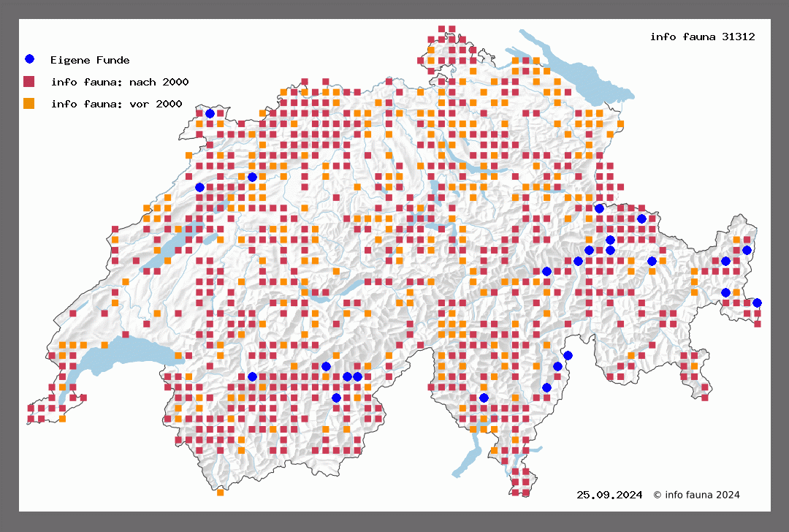This screenshot has height=532, width=789.
Task: Click the date stamp 25.09.2024
Action: pos(609,495)
